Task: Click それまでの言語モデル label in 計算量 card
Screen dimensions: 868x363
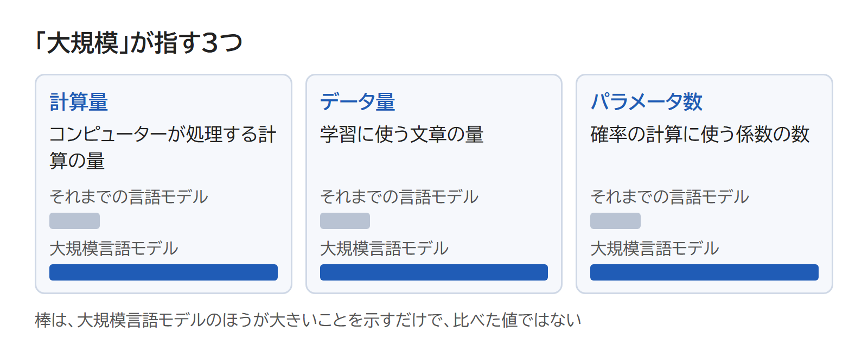Action: point(129,196)
